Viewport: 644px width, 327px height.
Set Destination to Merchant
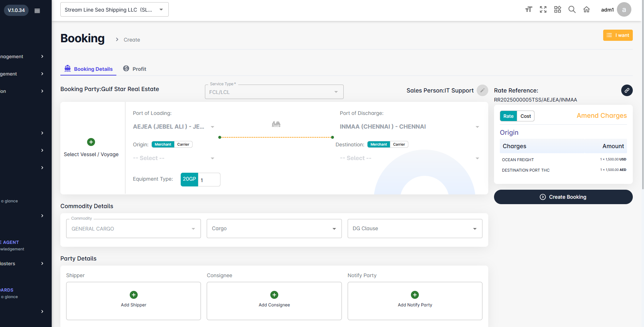tap(379, 145)
